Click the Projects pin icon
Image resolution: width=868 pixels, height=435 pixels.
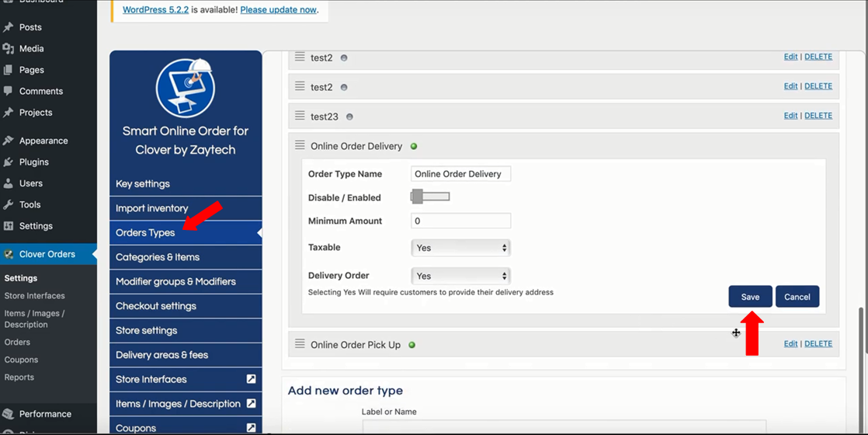pyautogui.click(x=9, y=113)
